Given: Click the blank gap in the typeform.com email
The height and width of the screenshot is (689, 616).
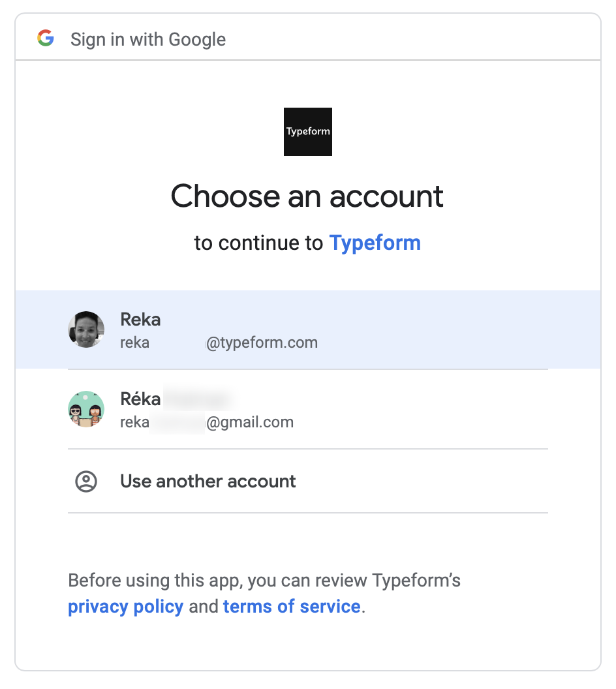Looking at the screenshot, I should [x=177, y=343].
